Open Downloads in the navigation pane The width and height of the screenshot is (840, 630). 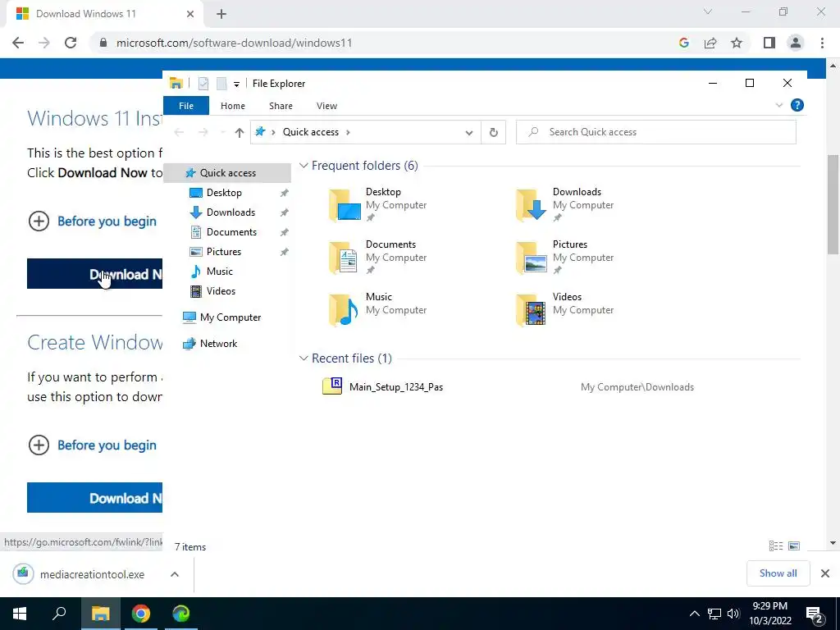coord(231,212)
